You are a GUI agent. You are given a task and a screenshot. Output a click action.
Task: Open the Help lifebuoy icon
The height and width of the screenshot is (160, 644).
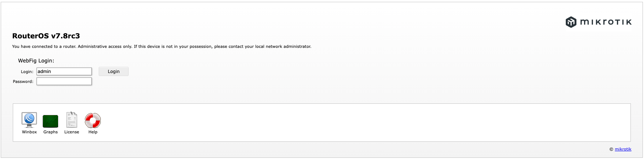pyautogui.click(x=93, y=120)
